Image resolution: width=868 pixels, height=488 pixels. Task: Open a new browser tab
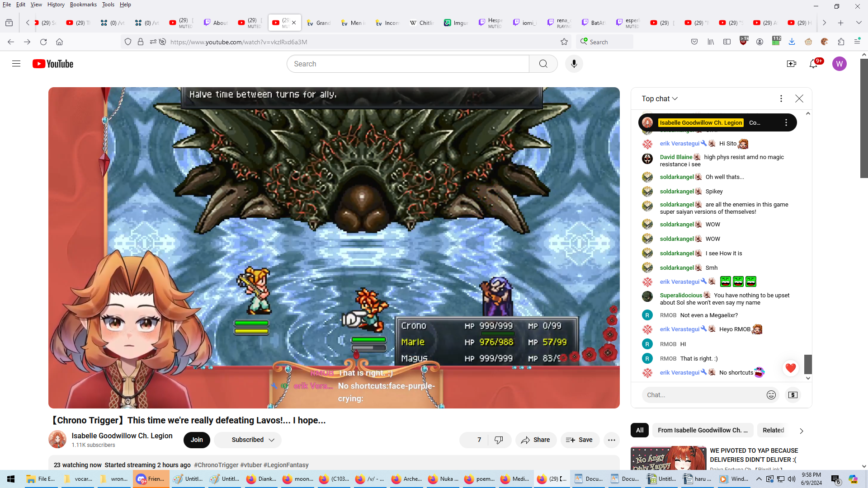[x=841, y=23]
